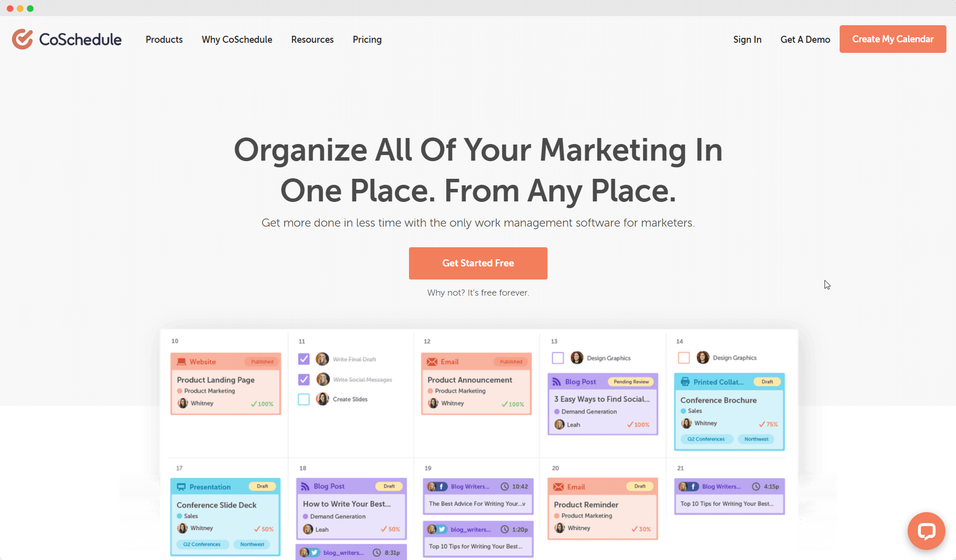This screenshot has width=956, height=560.
Task: Click the RSS icon on How to Write blog post
Action: click(305, 486)
